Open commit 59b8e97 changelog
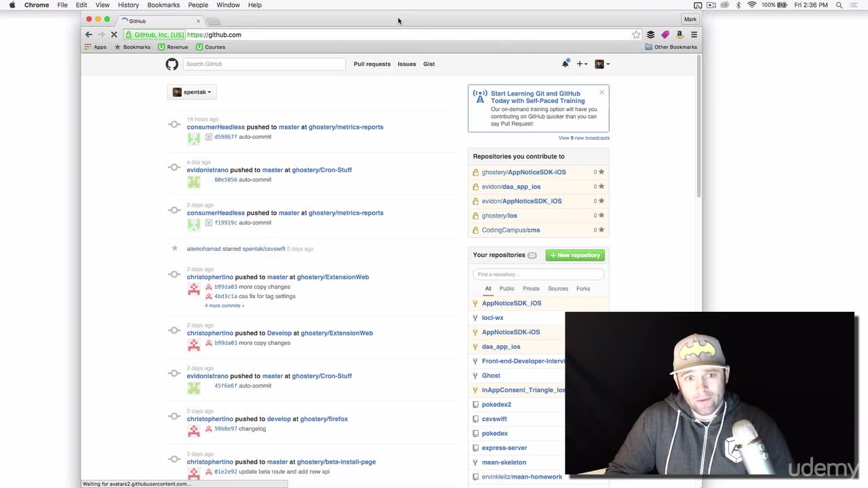The width and height of the screenshot is (868, 488). pos(226,429)
